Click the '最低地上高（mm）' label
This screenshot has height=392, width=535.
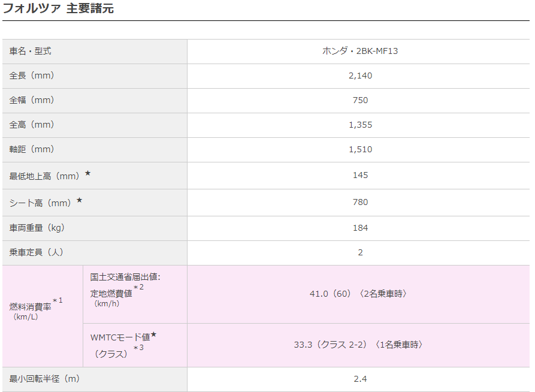click(44, 176)
